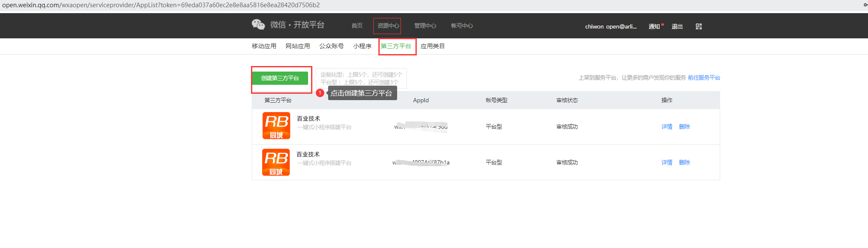Open 通知 notifications with red dot
This screenshot has height=248, width=868.
(x=655, y=26)
